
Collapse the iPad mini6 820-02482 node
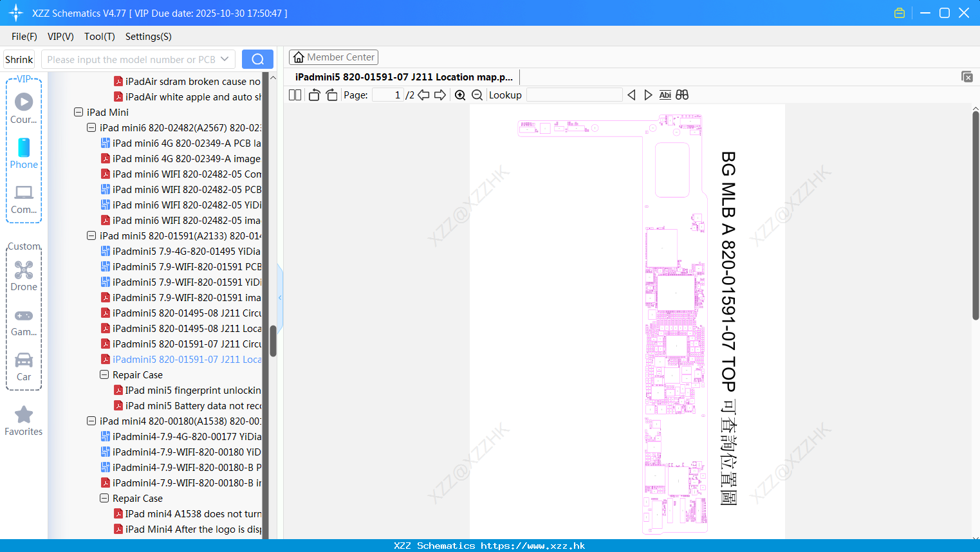tap(91, 127)
